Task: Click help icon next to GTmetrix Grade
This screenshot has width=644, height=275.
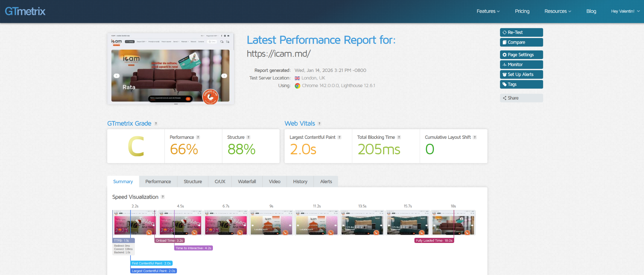Action: 156,124
